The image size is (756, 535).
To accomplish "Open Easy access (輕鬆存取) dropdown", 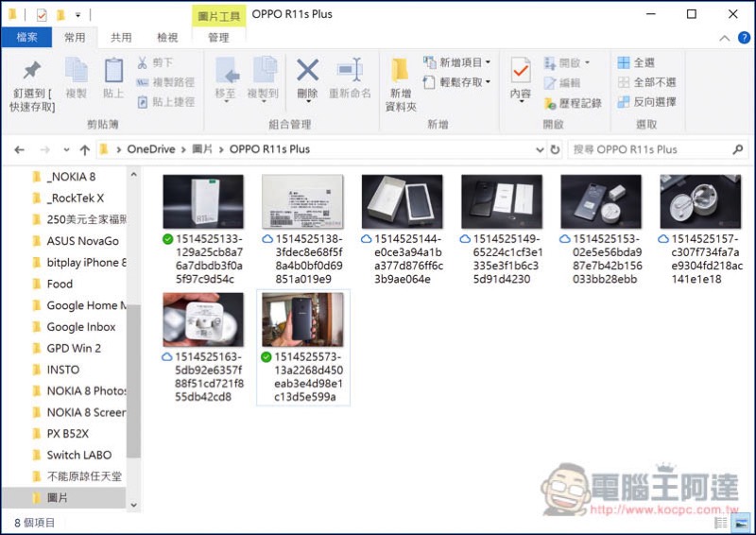I will [x=456, y=82].
